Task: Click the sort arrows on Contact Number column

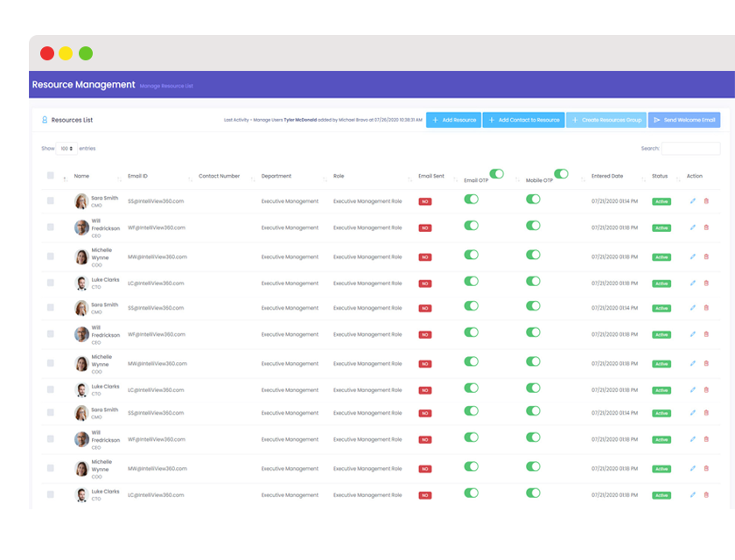Action: tap(250, 178)
